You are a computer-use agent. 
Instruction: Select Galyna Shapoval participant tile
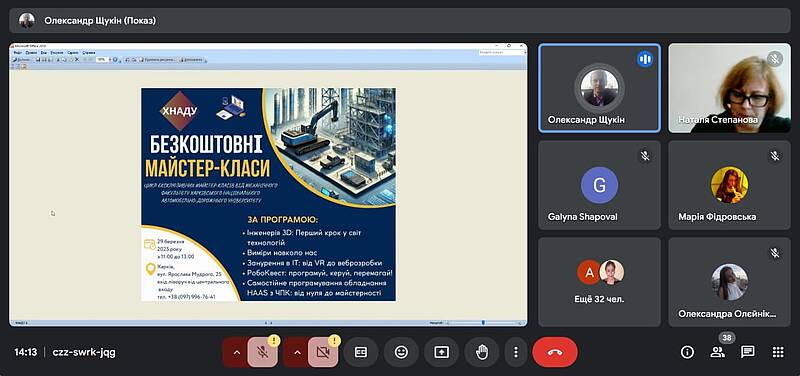(599, 185)
